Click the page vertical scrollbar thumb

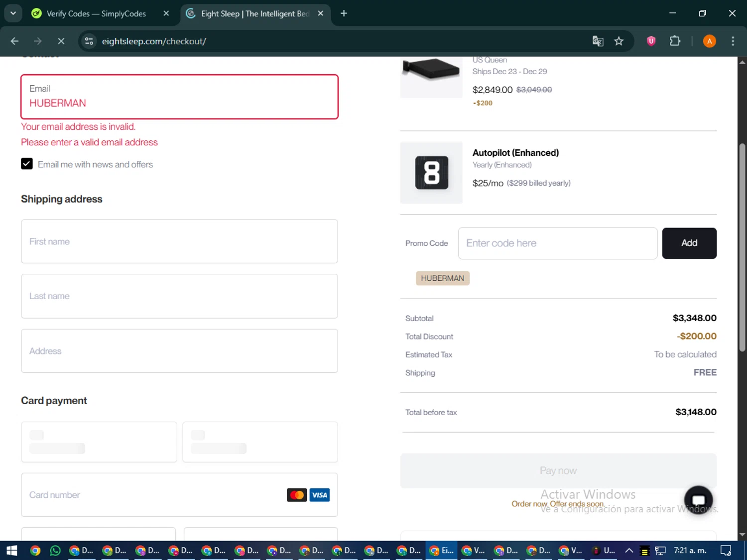(742, 247)
